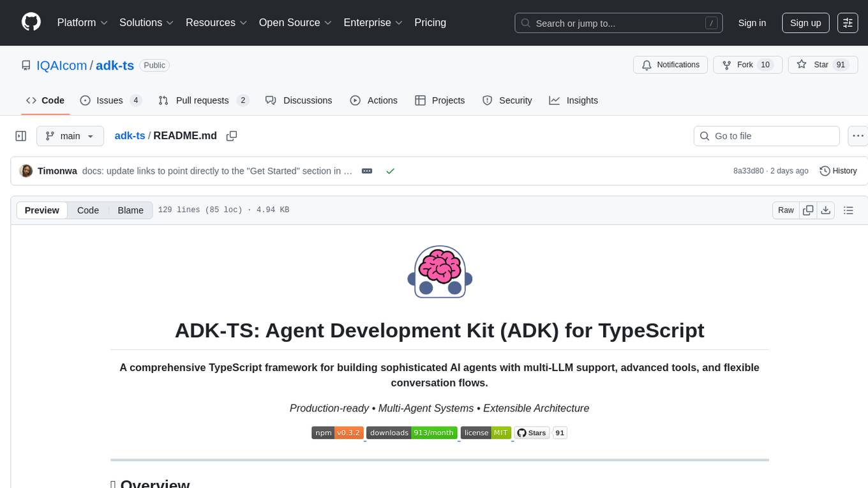Open the downloads 913/month badge
The height and width of the screenshot is (488, 868).
click(x=412, y=432)
